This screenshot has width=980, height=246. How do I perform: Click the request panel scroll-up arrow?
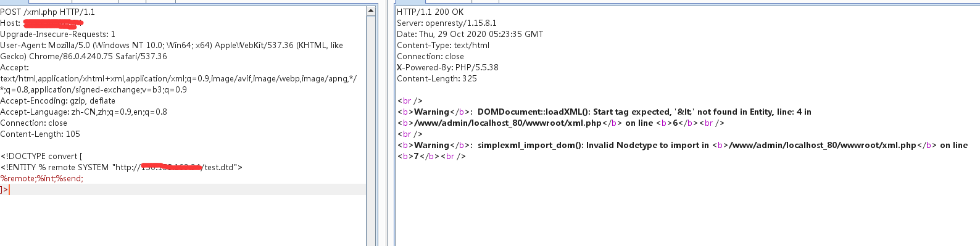tap(371, 11)
